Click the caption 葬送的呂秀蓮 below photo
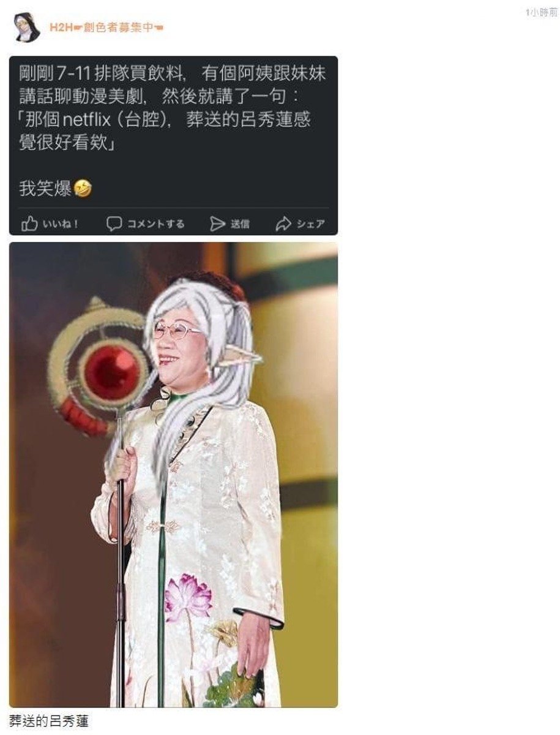This screenshot has height=735, width=560. click(49, 721)
